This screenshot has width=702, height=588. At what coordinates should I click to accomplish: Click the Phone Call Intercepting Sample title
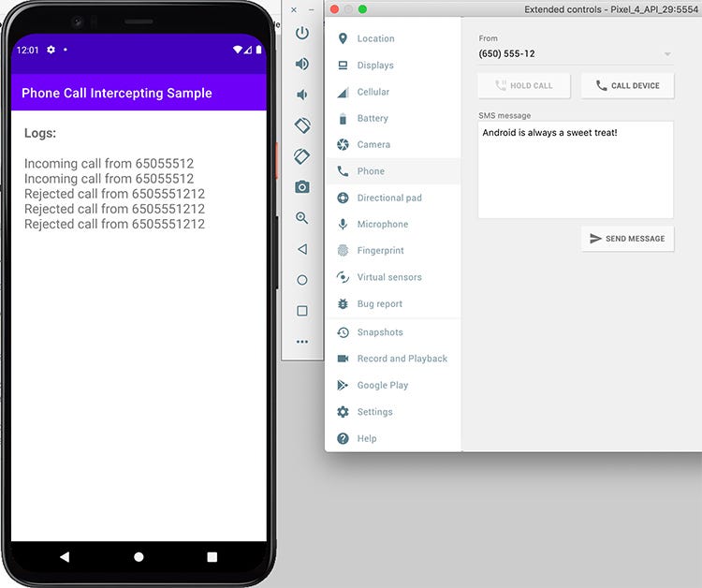117,93
